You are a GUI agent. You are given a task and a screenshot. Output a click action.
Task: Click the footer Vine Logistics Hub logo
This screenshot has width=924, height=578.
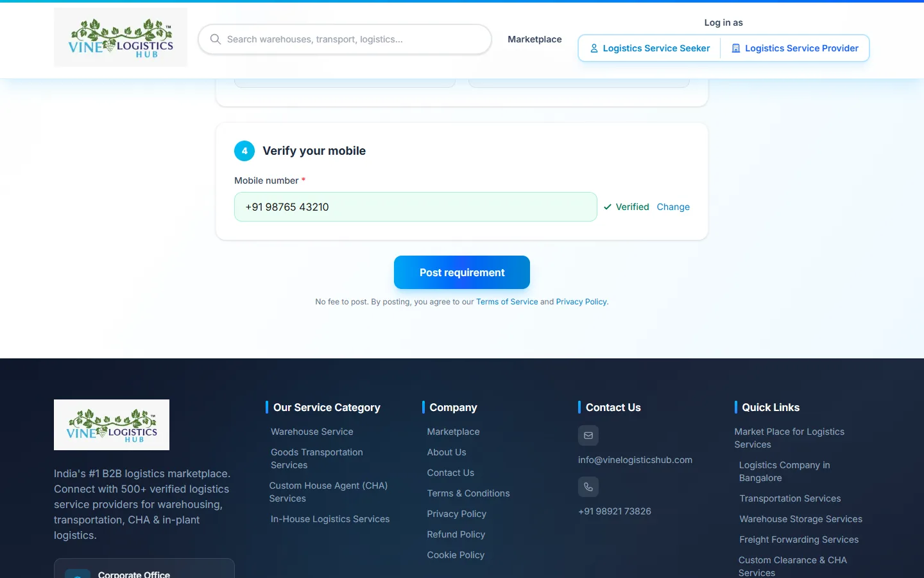[112, 425]
